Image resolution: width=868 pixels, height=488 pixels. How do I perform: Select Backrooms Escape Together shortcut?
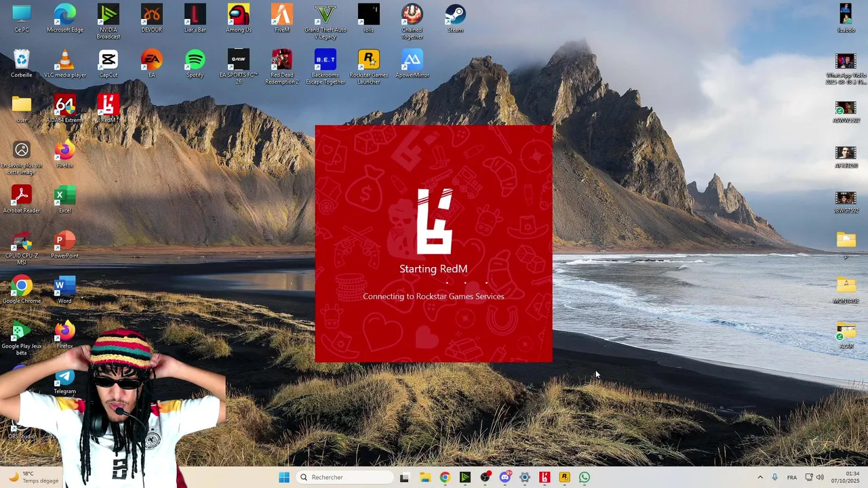[325, 67]
